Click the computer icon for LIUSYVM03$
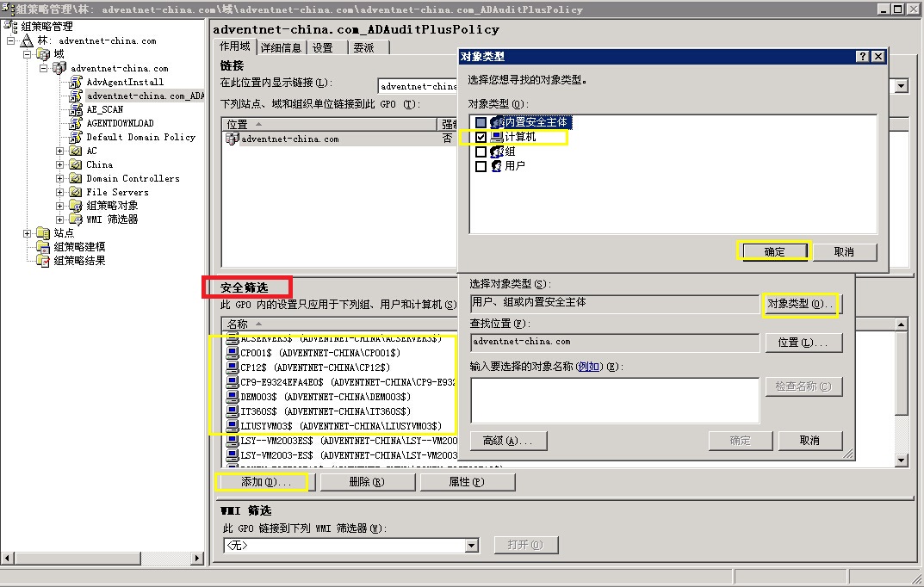This screenshot has height=587, width=924. pyautogui.click(x=233, y=426)
